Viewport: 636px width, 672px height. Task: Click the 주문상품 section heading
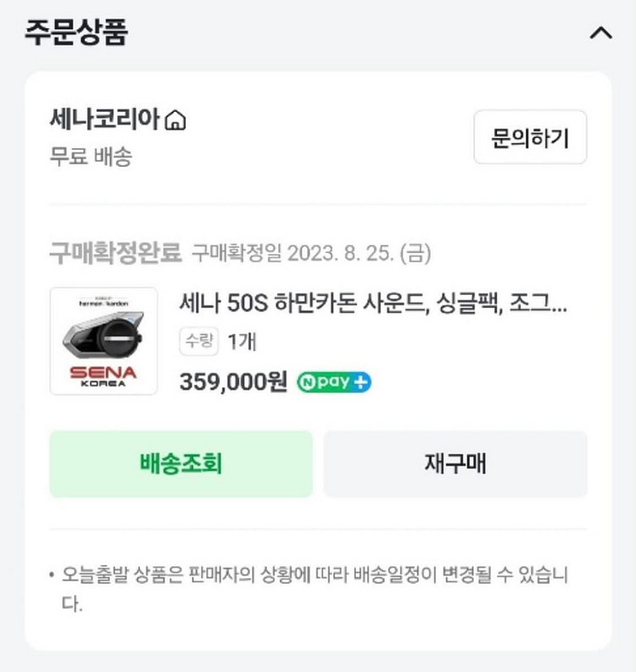pos(76,32)
